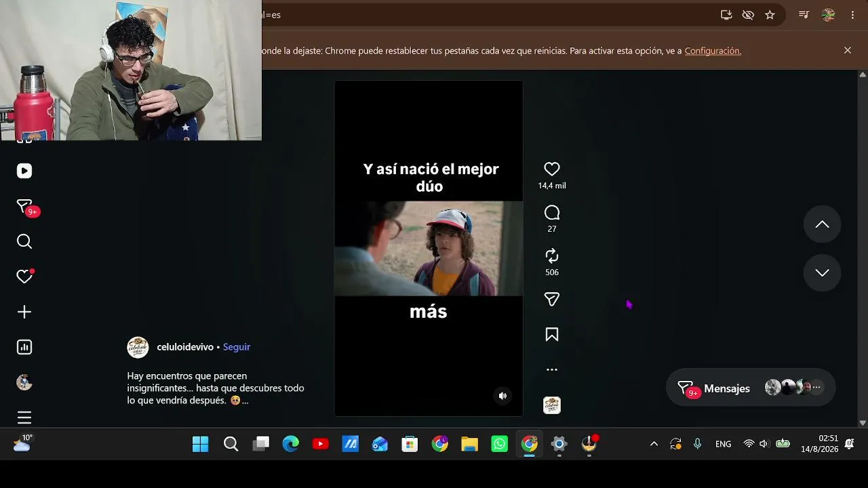
Task: Toggle the microphone icon in system tray
Action: tap(697, 444)
